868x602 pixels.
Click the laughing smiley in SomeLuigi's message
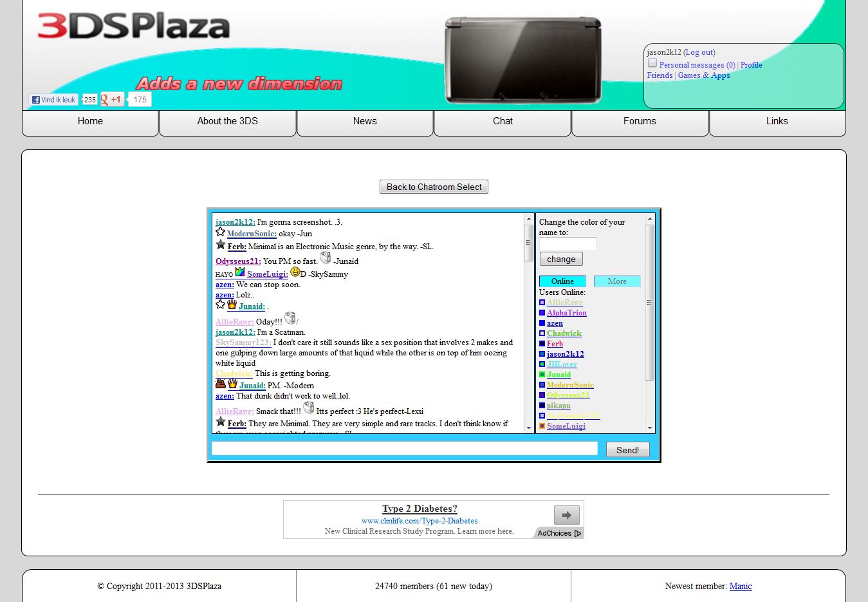click(295, 272)
